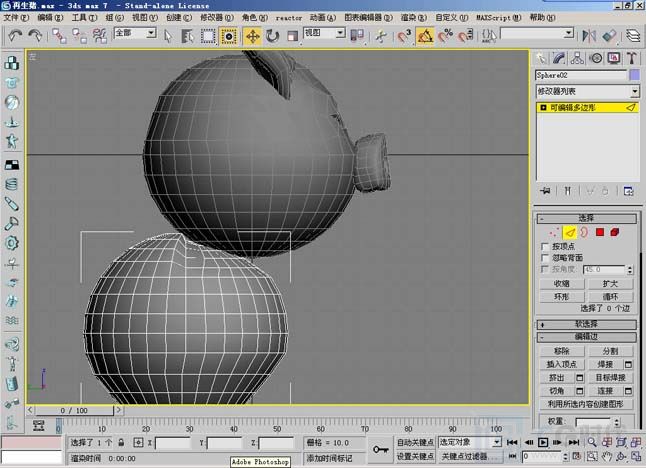Click the Redo arrow icon
Screen dimensions: 646x468
[x=35, y=36]
